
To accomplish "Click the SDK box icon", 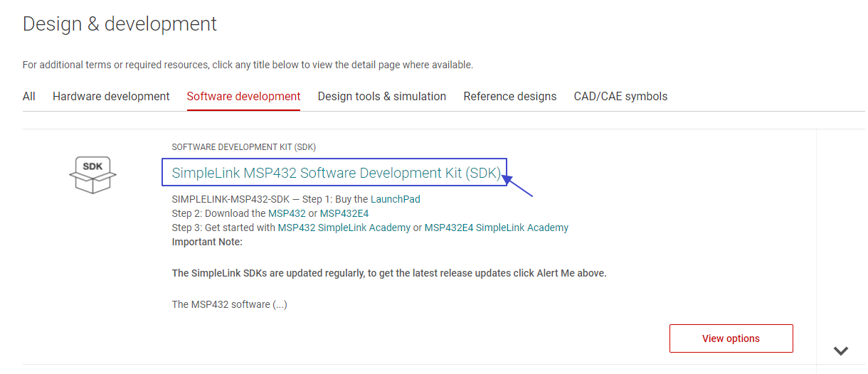I will tap(93, 174).
